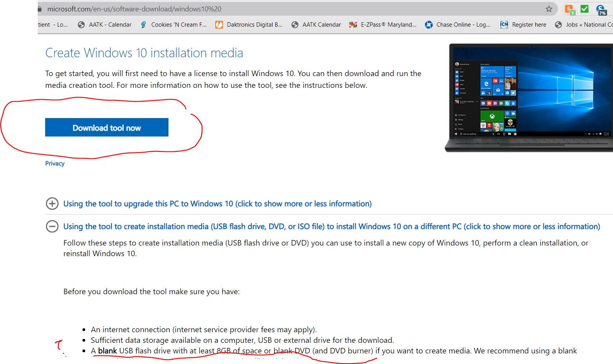The height and width of the screenshot is (364, 613).
Task: Open the Jobs « National bookmark
Action: click(584, 25)
